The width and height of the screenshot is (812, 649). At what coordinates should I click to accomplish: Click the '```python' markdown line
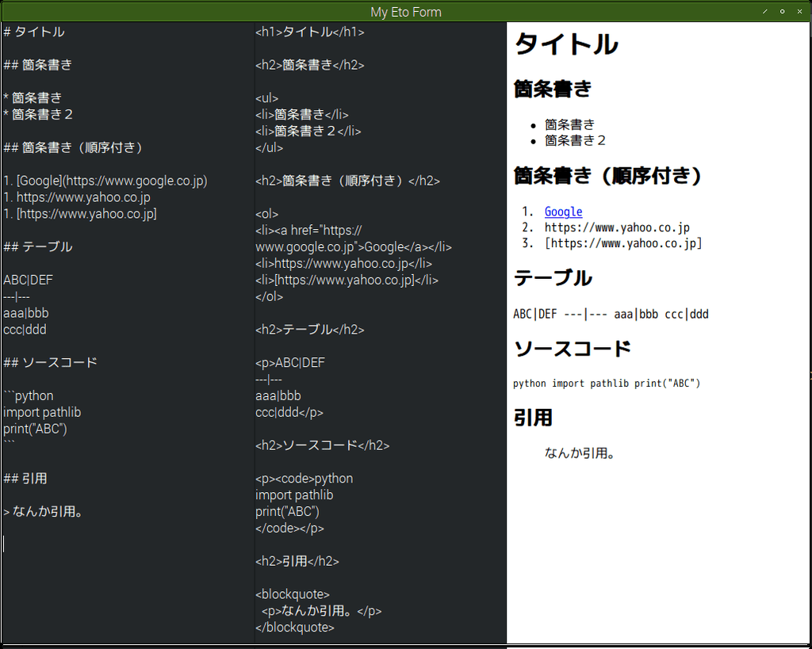(29, 396)
